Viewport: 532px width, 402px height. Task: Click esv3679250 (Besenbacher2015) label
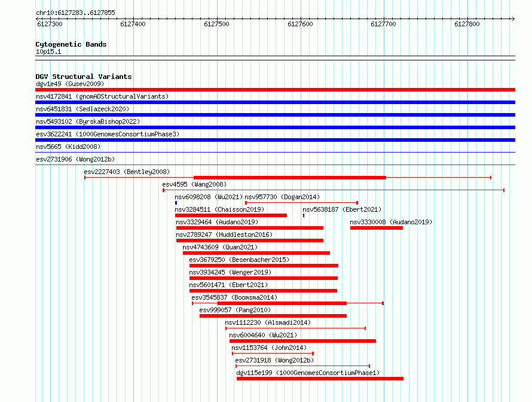(x=239, y=260)
